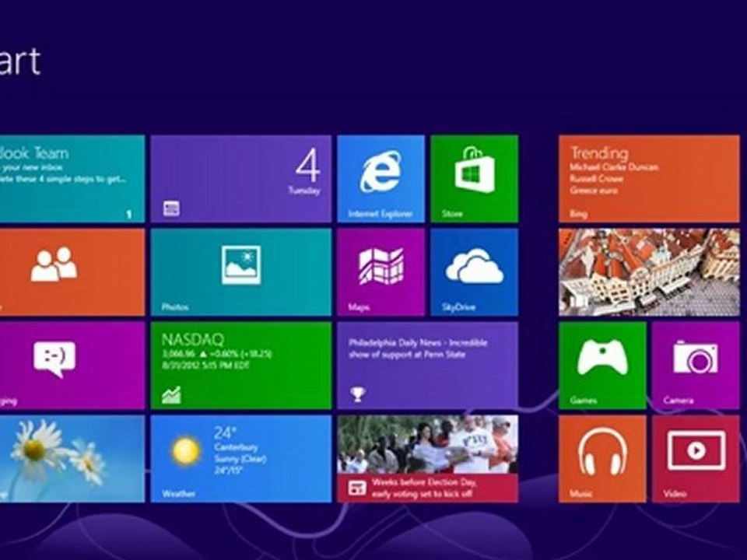Viewport: 747px width, 560px height.
Task: Click the 'NASDAQ' heading text
Action: pos(192,340)
